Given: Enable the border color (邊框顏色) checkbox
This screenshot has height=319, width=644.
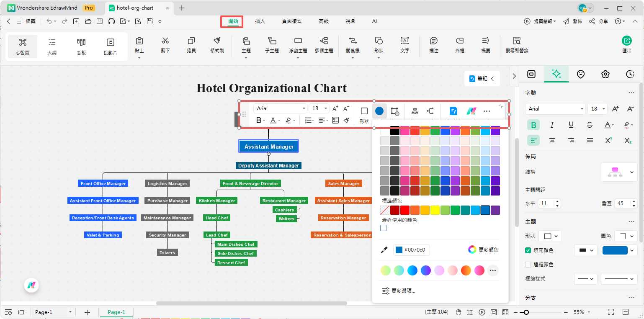Looking at the screenshot, I should 528,265.
